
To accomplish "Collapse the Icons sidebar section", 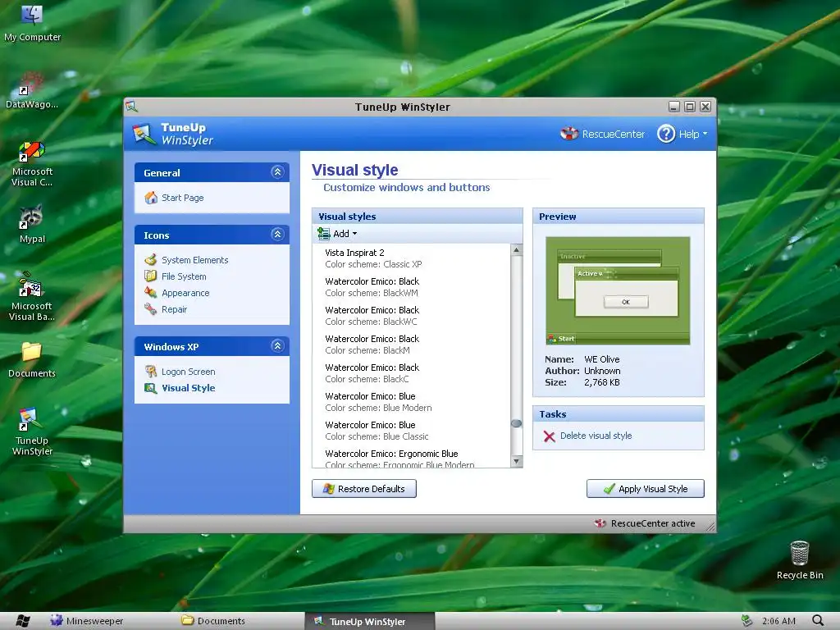I will [277, 234].
